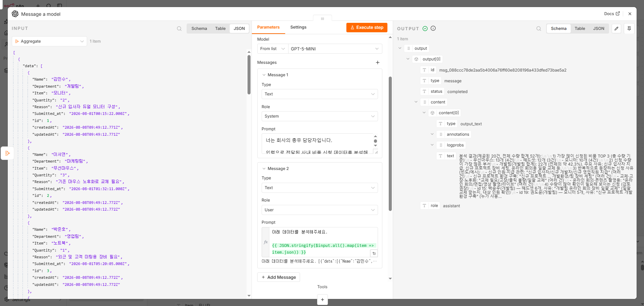This screenshot has width=644, height=306.
Task: Open the Aggregate input node dropdown
Action: 49,41
